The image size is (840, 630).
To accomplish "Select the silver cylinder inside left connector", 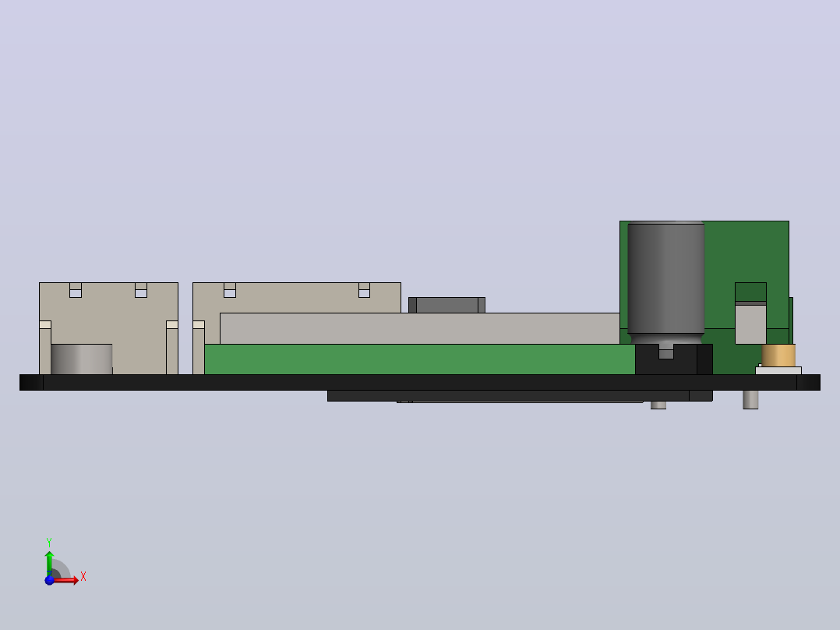I will (x=81, y=359).
